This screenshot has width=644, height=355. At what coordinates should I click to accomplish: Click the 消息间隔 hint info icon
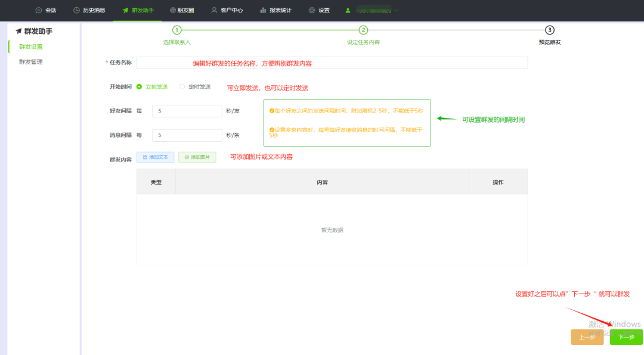pyautogui.click(x=271, y=130)
